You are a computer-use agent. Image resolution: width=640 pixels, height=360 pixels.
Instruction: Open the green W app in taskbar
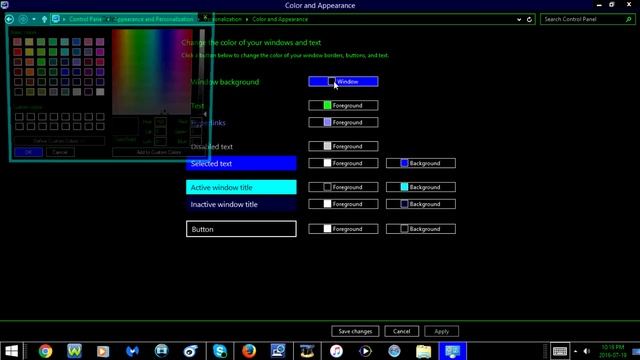pyautogui.click(x=74, y=351)
